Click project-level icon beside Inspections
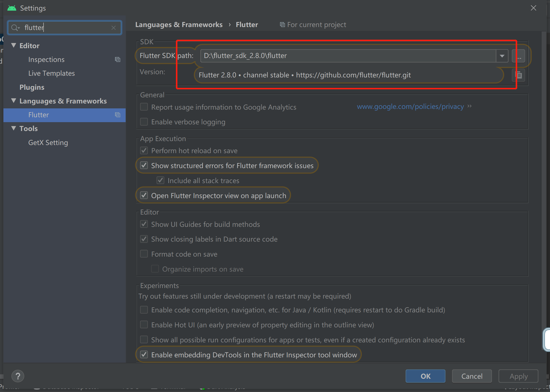Viewport: 550px width, 392px height. (x=118, y=60)
